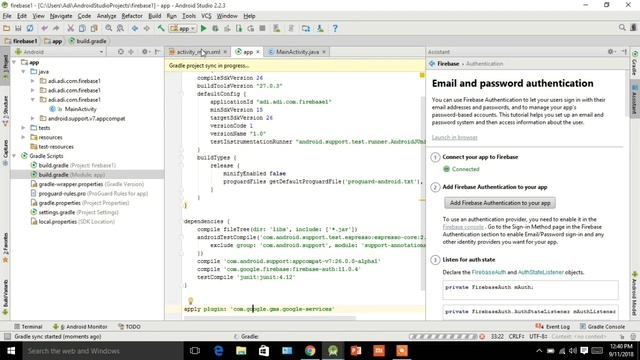The image size is (640, 360).
Task: Select build.gradle (Module: app) in tree
Action: (x=87, y=175)
